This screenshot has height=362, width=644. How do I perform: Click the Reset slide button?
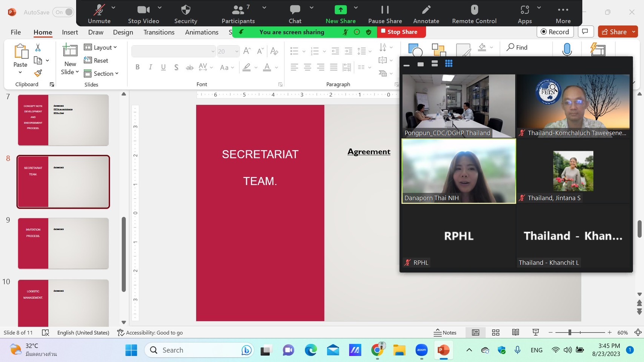pyautogui.click(x=96, y=60)
